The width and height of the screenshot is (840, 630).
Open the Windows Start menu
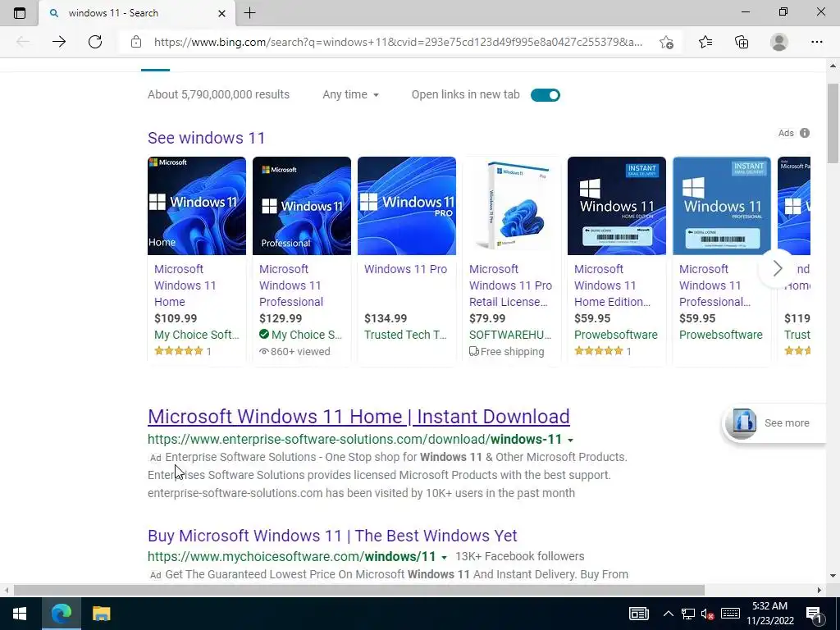tap(20, 614)
